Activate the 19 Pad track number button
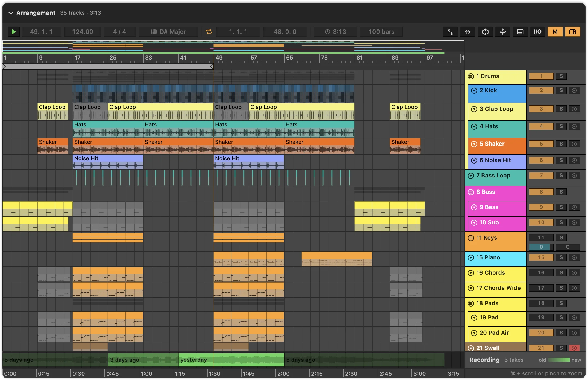The width and height of the screenshot is (588, 380). tap(541, 317)
